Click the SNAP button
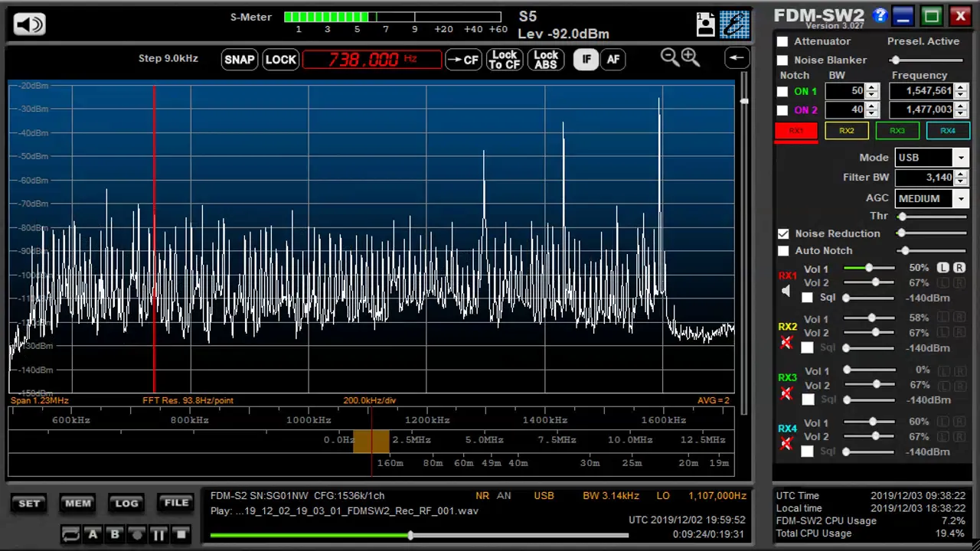The image size is (980, 551). point(239,60)
